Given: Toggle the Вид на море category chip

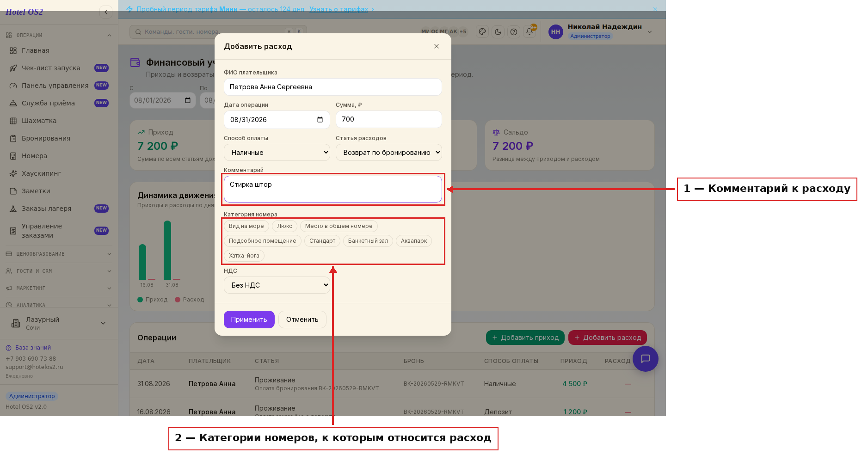Looking at the screenshot, I should tap(246, 226).
